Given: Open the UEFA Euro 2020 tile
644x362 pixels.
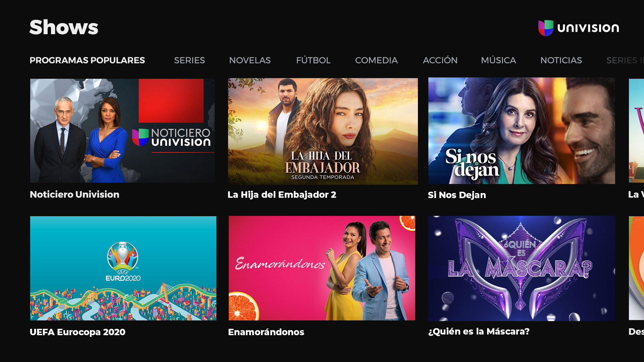Looking at the screenshot, I should 123,268.
